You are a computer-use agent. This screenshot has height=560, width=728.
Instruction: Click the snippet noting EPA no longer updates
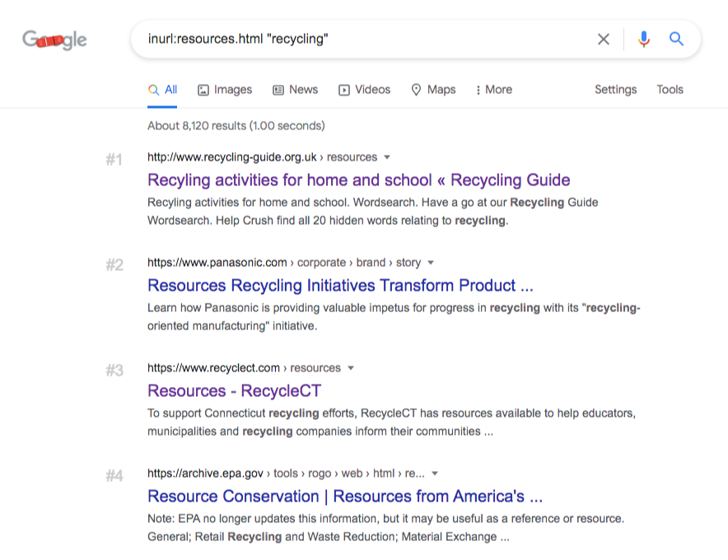[385, 528]
